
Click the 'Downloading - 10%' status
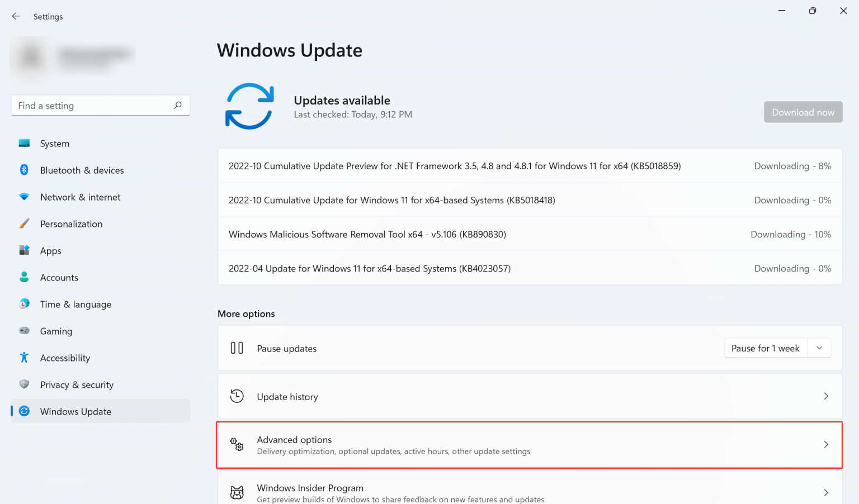[x=791, y=234]
